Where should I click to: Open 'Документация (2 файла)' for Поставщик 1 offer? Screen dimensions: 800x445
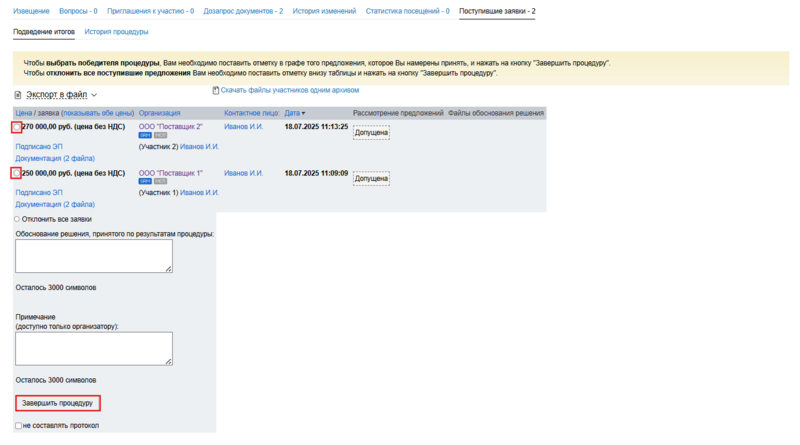[x=55, y=204]
